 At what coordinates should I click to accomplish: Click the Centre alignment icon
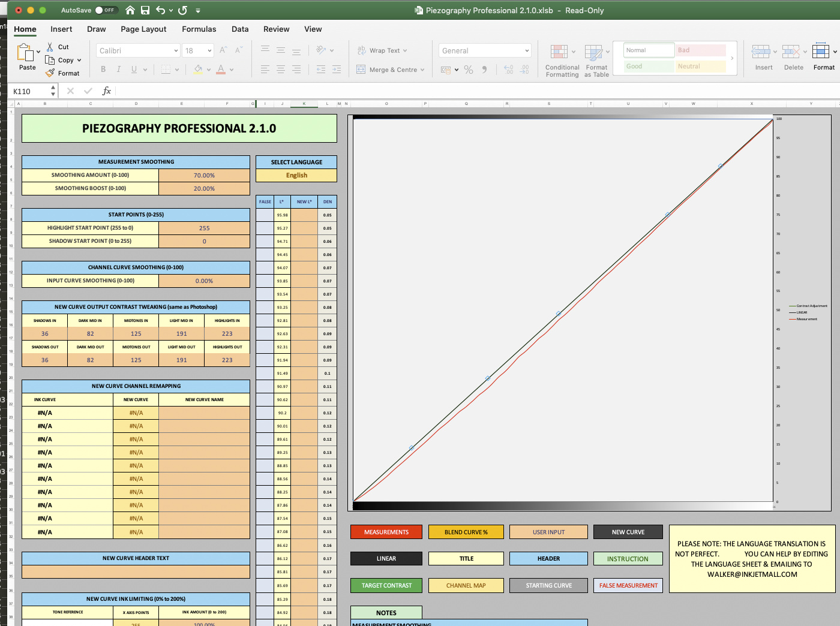click(x=281, y=70)
